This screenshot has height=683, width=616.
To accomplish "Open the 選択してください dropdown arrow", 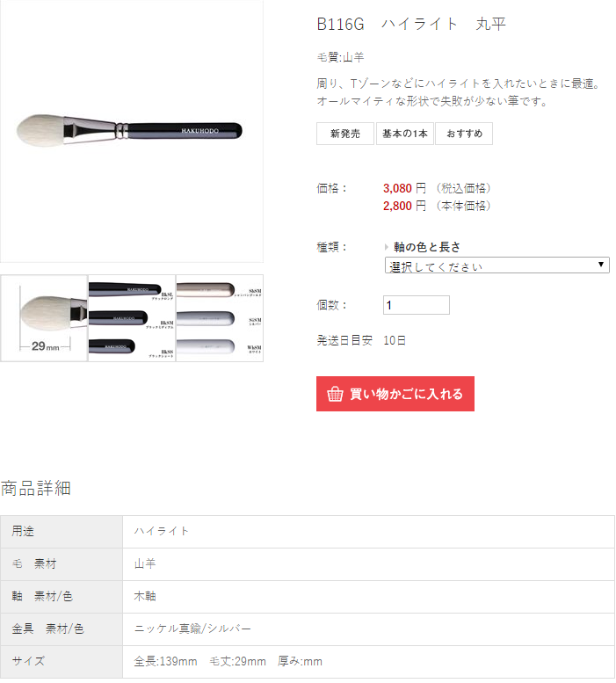I will click(601, 265).
